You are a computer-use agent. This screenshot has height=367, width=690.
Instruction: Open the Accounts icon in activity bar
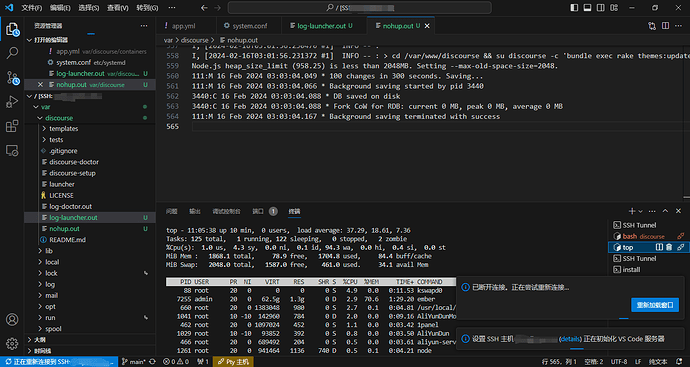[12, 319]
